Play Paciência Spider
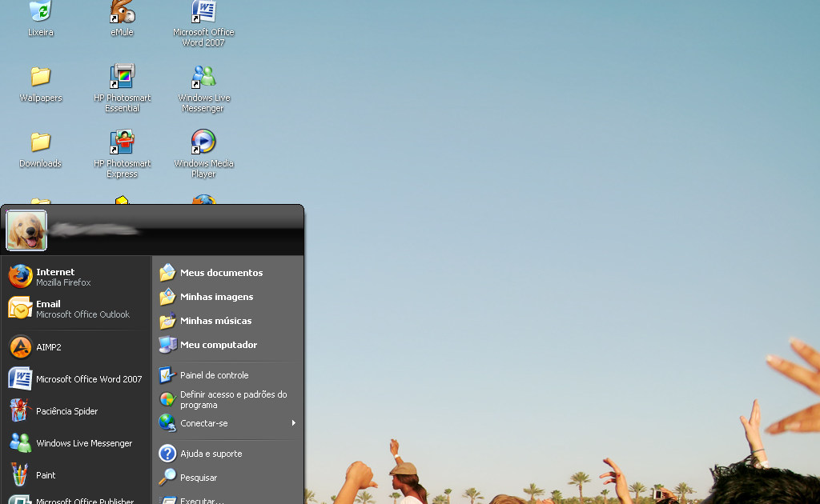This screenshot has height=504, width=820. pyautogui.click(x=64, y=411)
